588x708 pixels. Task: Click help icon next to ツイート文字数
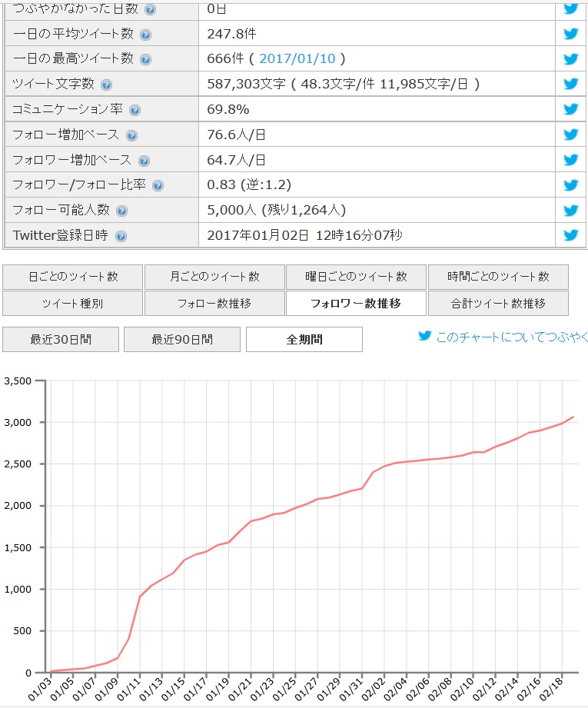106,85
